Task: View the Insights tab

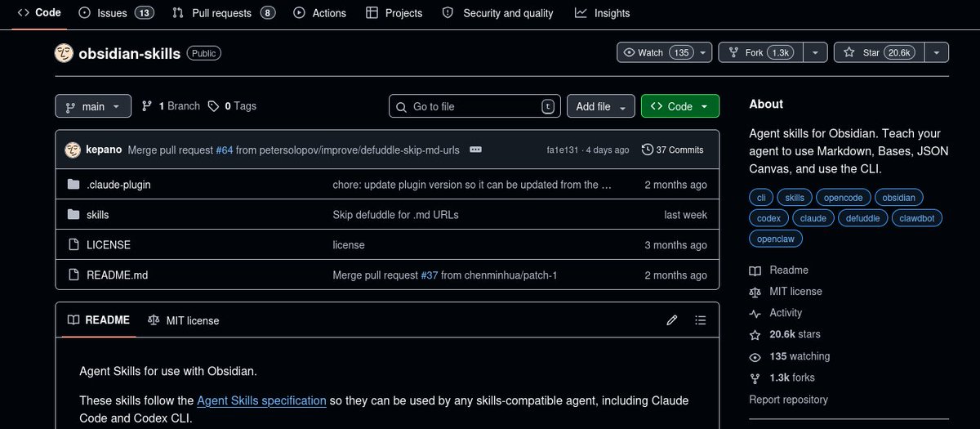Action: [x=603, y=13]
